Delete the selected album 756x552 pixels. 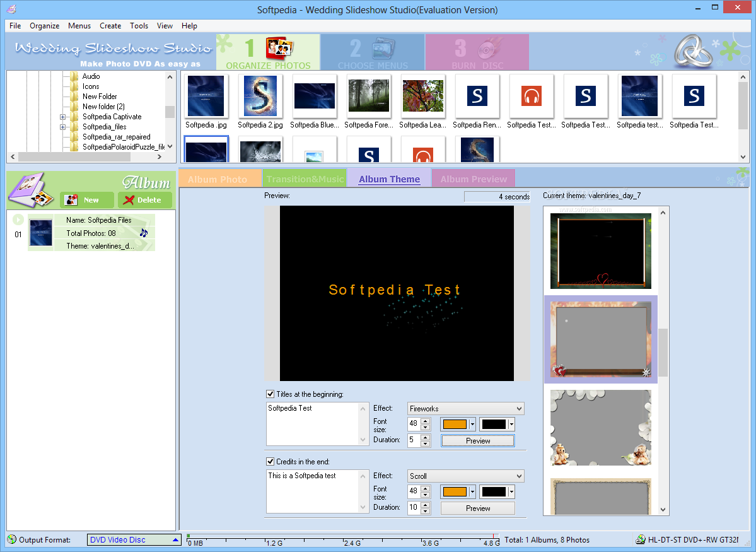pos(144,200)
